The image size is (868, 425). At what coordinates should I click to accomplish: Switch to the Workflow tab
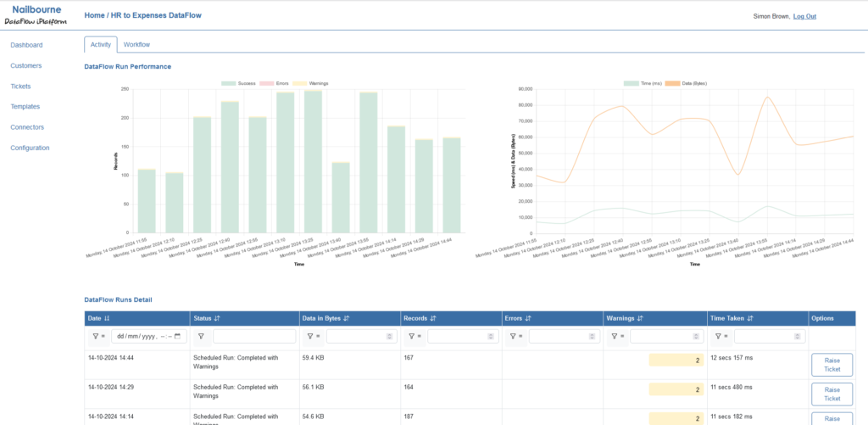pos(136,44)
